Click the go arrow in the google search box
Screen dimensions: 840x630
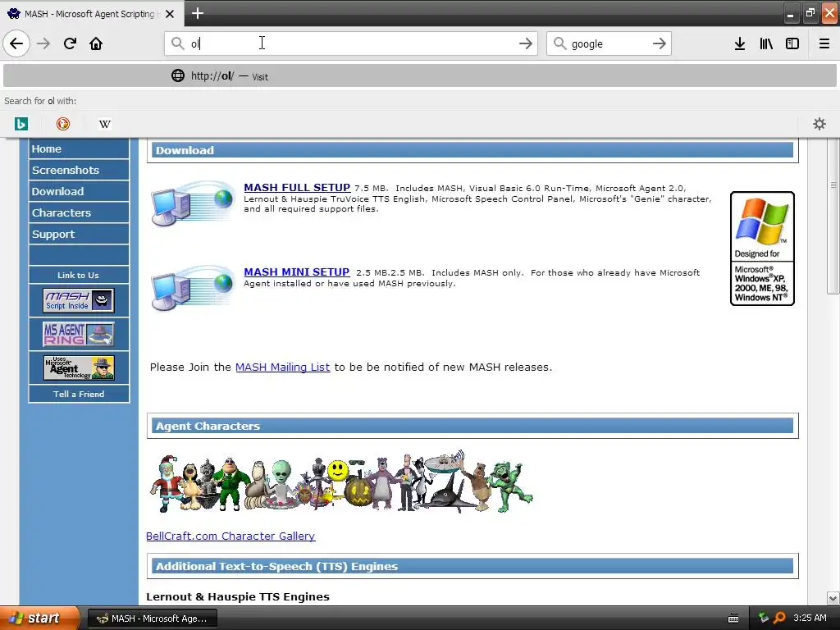659,43
